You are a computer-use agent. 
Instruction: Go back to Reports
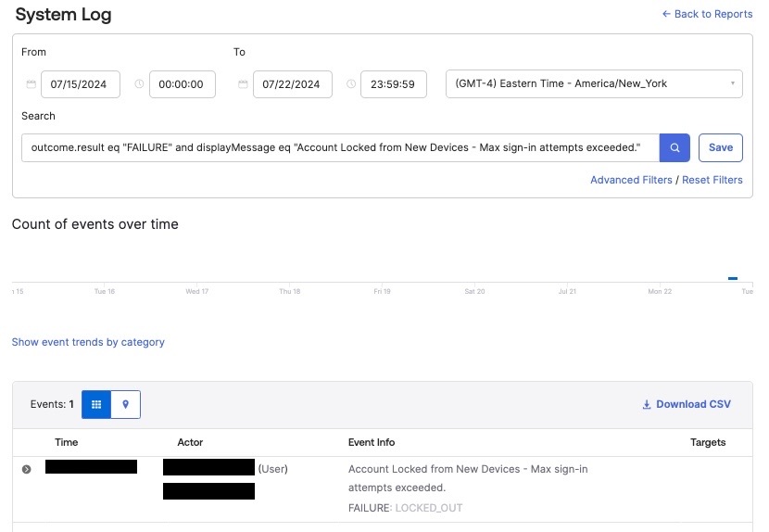point(706,14)
